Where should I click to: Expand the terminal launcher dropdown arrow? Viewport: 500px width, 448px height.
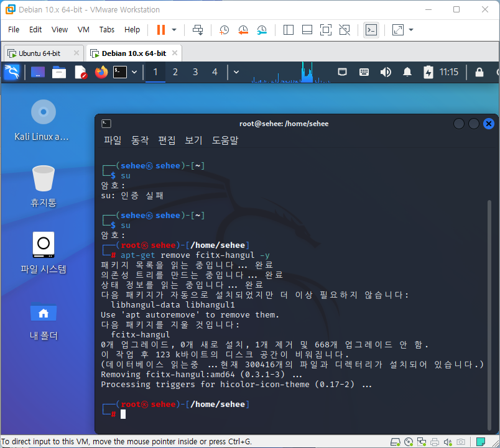[x=134, y=72]
